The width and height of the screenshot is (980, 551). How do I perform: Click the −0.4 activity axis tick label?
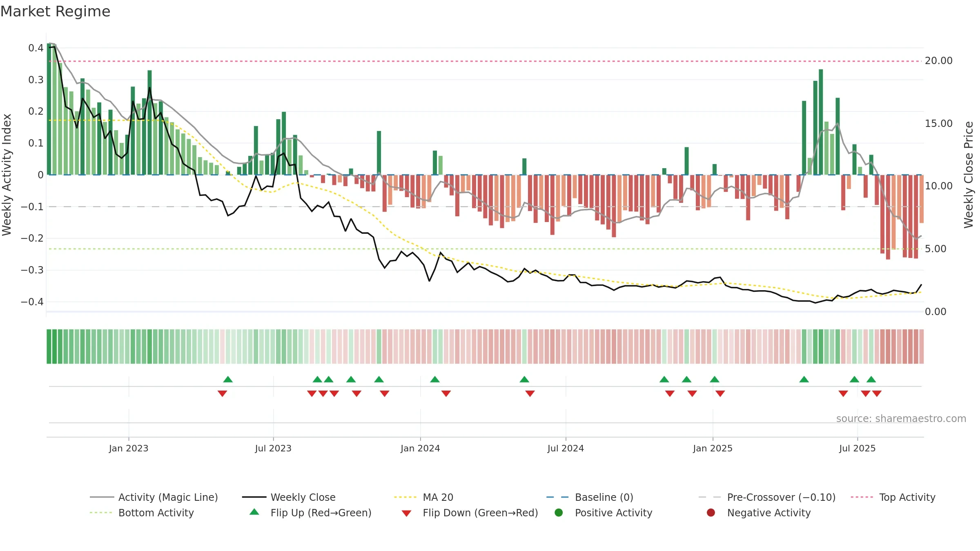pos(32,302)
